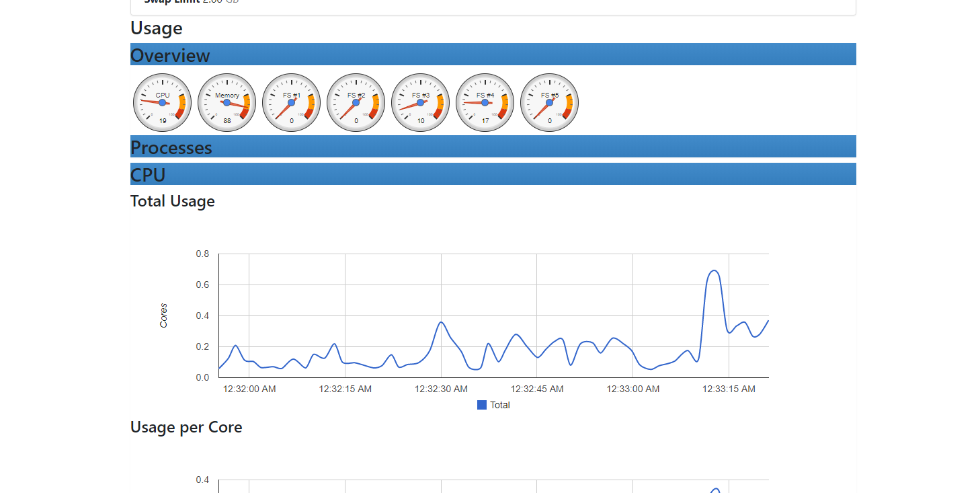Click the 12:33:00 AM time axis label
The image size is (980, 493).
633,389
